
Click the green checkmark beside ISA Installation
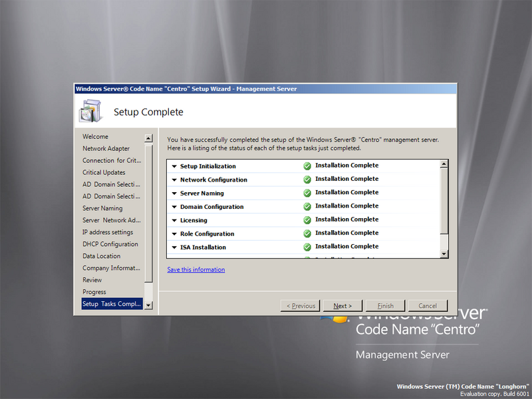pos(307,247)
